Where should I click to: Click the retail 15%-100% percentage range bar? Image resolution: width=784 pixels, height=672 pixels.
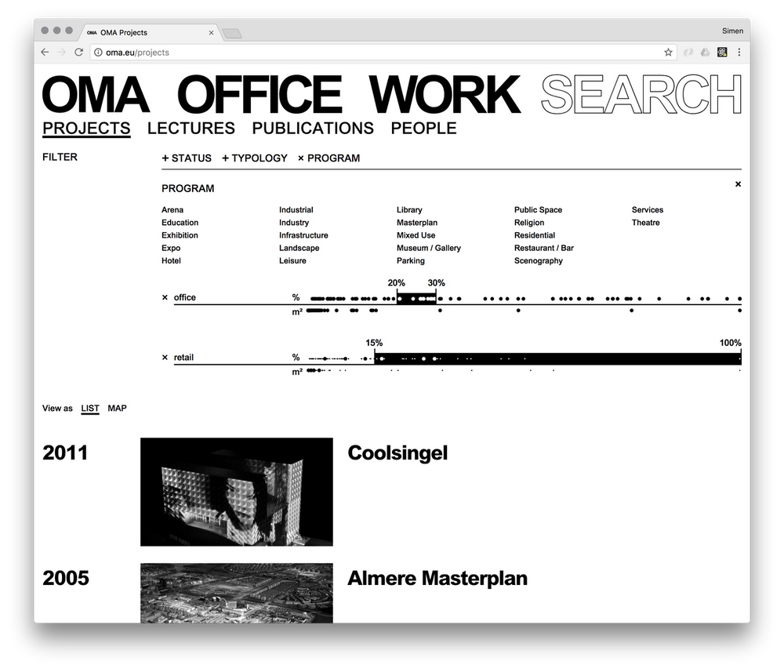pyautogui.click(x=557, y=358)
